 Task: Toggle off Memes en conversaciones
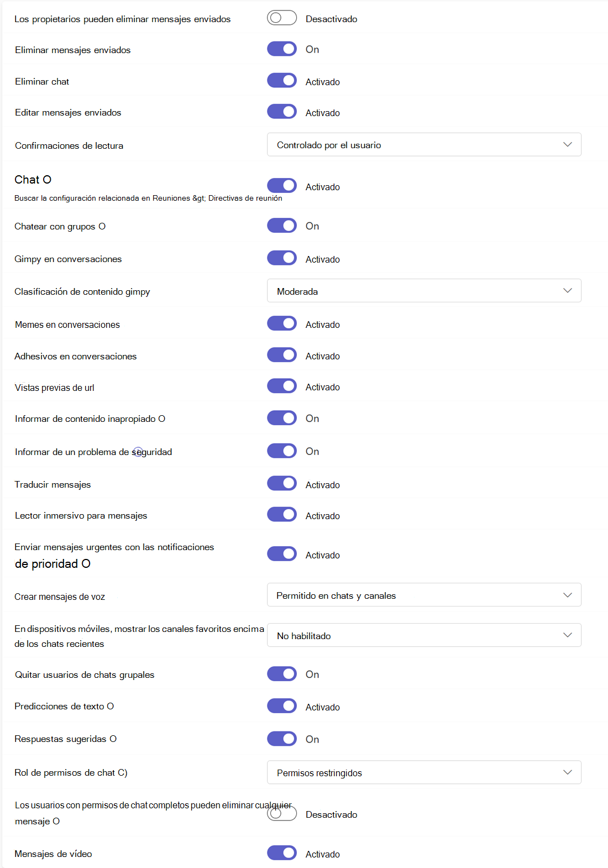(282, 323)
